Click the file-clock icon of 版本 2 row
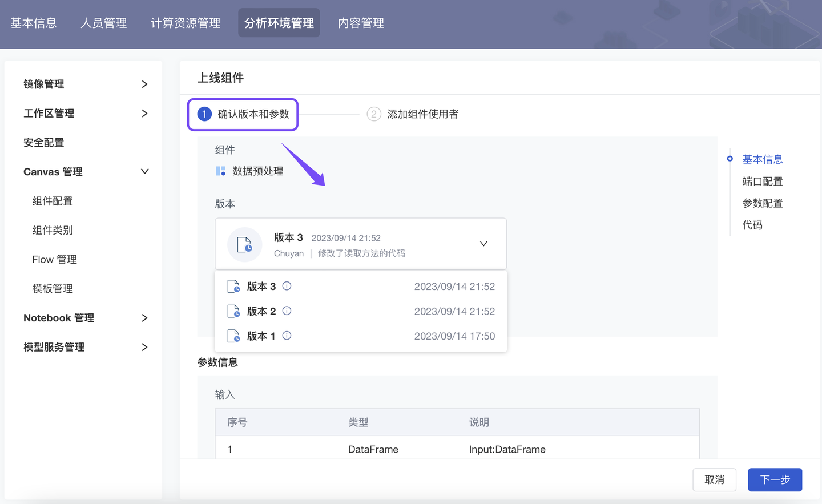The height and width of the screenshot is (504, 822). click(x=233, y=311)
